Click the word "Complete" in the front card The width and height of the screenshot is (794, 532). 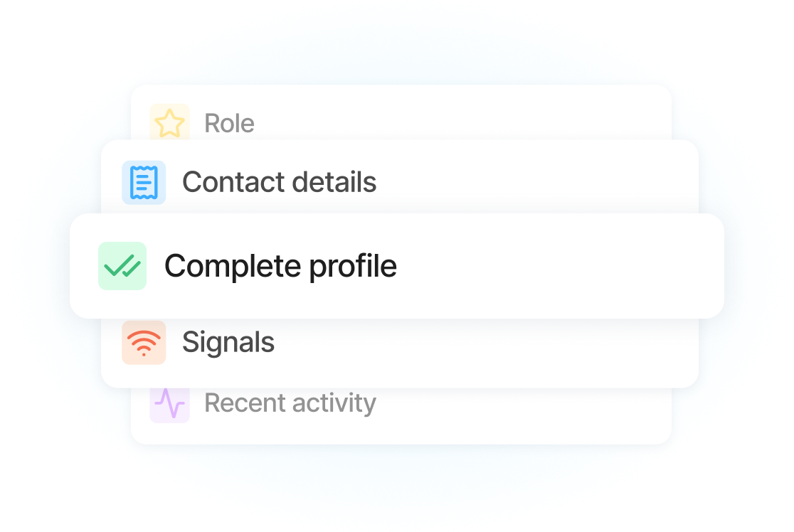click(233, 267)
